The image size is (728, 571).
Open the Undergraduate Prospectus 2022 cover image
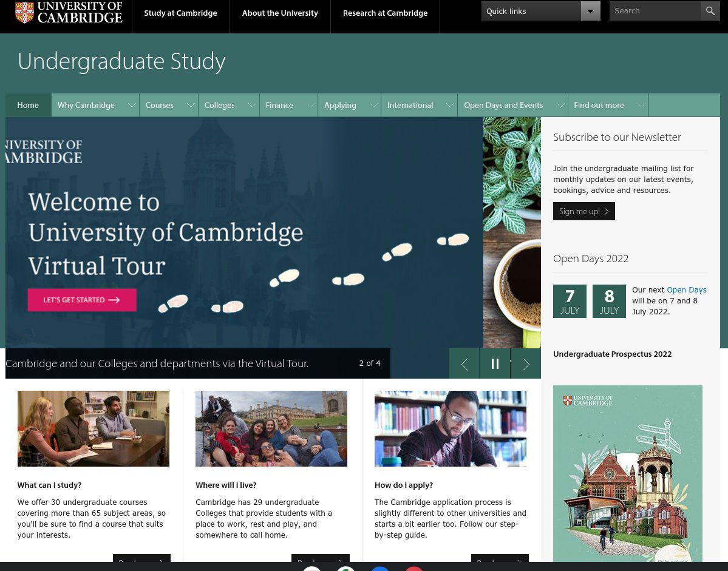628,473
